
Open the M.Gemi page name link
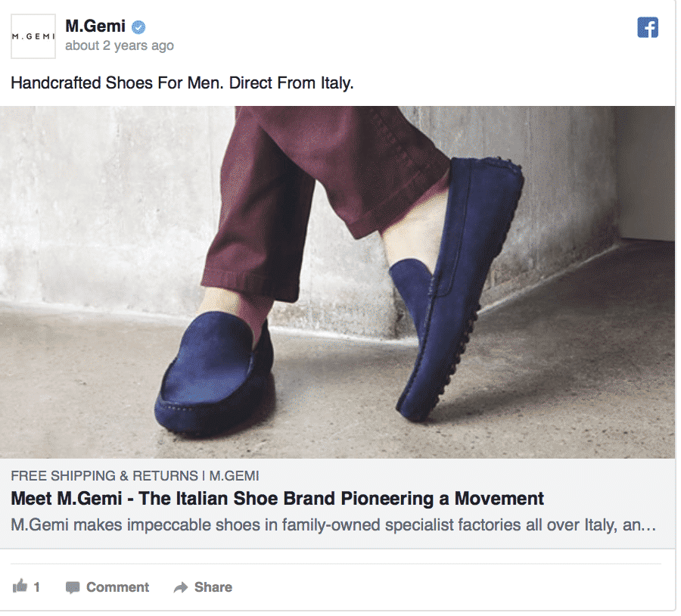point(95,26)
